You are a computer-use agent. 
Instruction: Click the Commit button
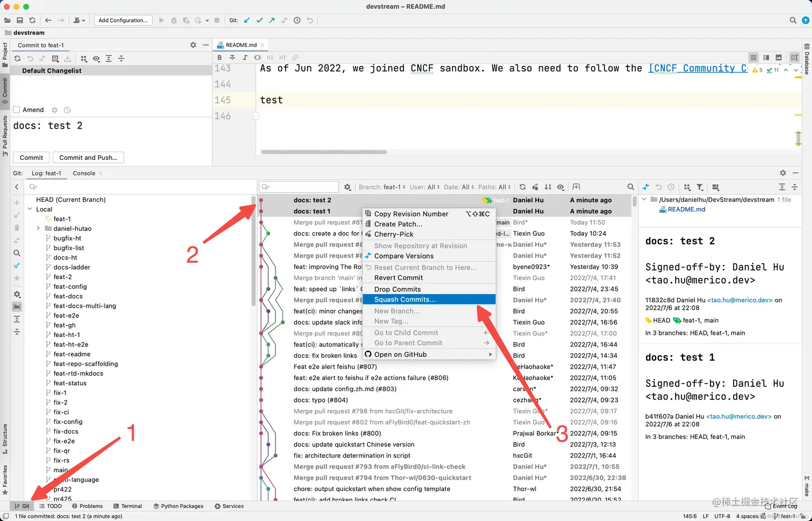tap(31, 158)
